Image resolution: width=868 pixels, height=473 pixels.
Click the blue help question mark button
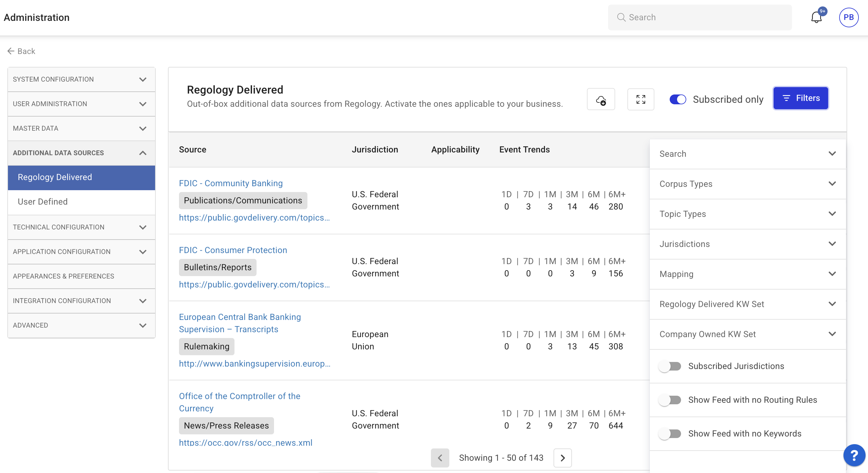[854, 456]
